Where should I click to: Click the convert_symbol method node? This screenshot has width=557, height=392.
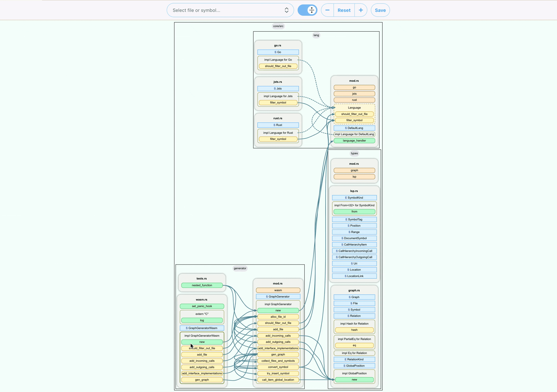point(278,367)
